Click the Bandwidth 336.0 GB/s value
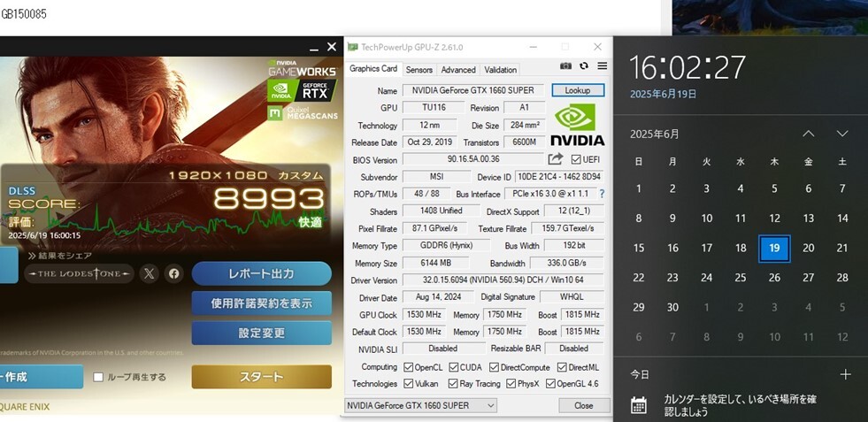This screenshot has height=422, width=868. tap(567, 263)
